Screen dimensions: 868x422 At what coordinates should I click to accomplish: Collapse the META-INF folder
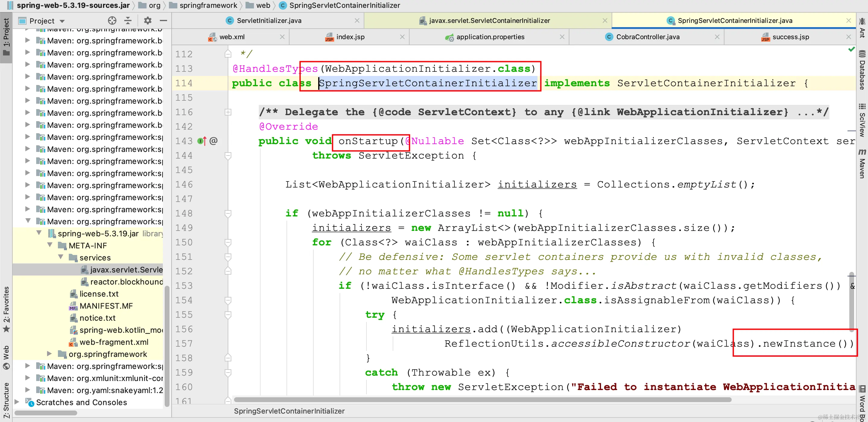(x=50, y=245)
